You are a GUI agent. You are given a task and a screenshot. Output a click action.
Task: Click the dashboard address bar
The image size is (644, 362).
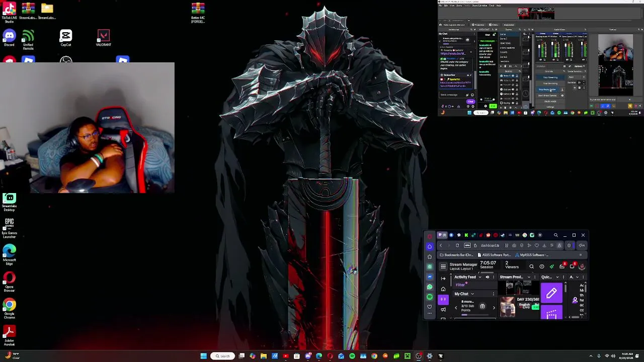pyautogui.click(x=489, y=245)
